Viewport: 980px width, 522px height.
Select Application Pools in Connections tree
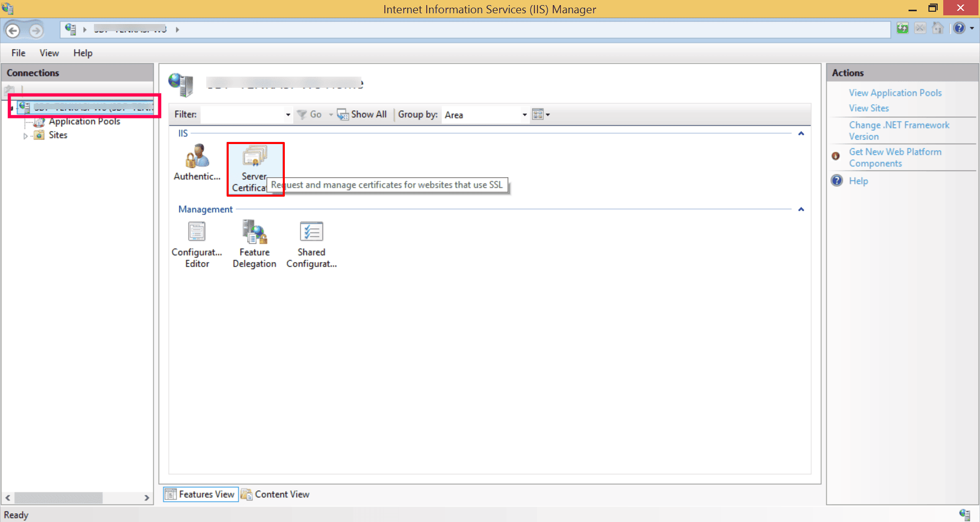click(x=85, y=122)
